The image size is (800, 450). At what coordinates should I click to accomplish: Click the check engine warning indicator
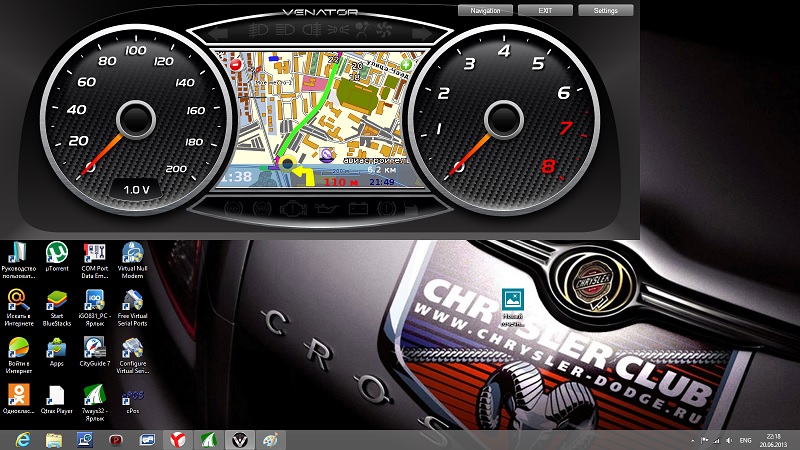tap(293, 209)
